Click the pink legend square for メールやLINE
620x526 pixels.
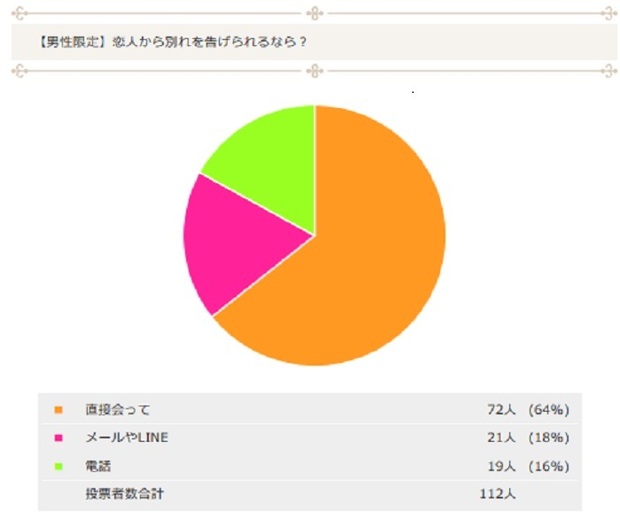[58, 438]
